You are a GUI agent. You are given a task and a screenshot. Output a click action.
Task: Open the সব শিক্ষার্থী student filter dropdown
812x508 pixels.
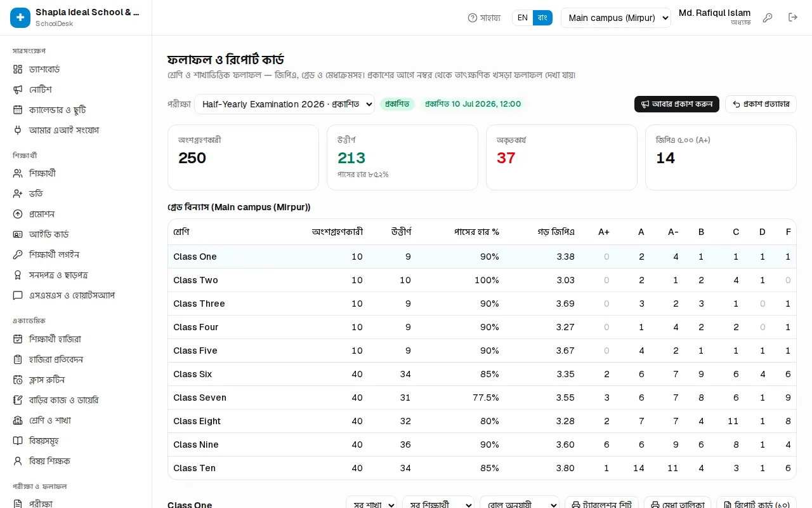click(438, 505)
